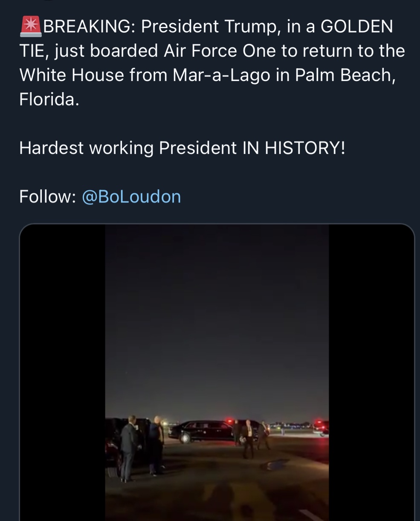Click the 'Follow:' label text
Screen dimensions: 420x521
[x=47, y=197]
